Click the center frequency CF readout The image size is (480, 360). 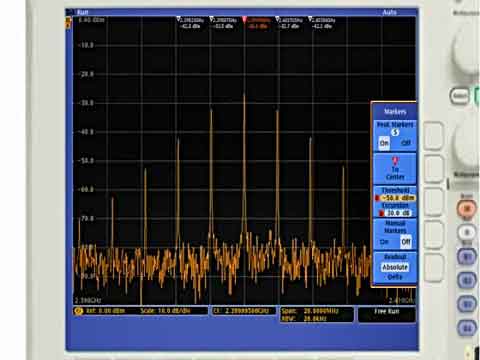point(244,311)
